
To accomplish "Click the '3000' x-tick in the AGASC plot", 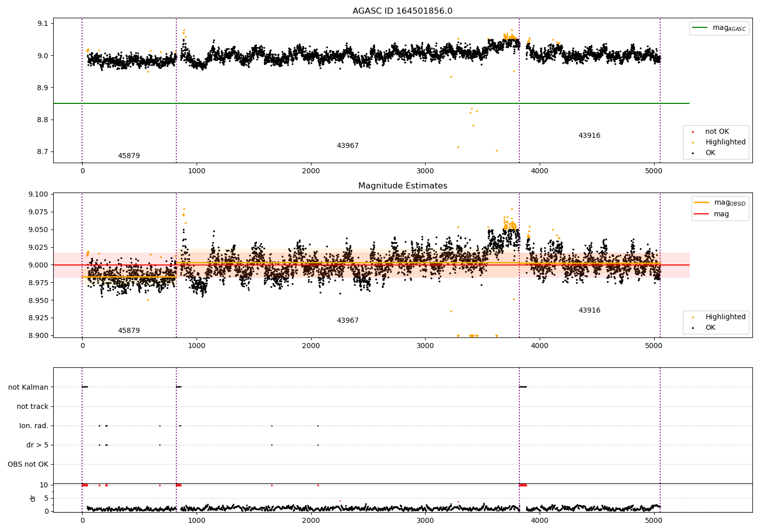I will pos(425,171).
